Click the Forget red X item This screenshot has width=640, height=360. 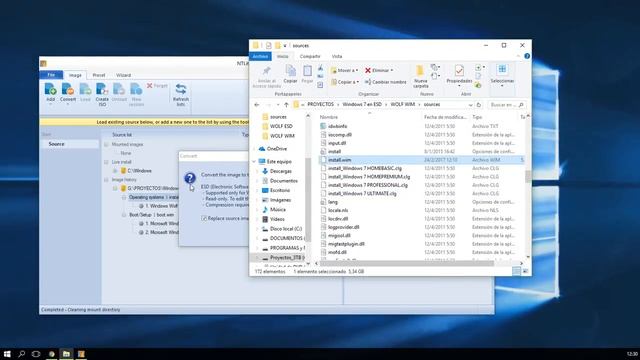(x=157, y=86)
